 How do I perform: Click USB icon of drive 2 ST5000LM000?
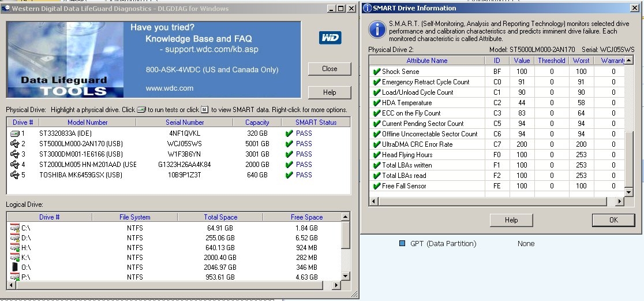pos(14,144)
